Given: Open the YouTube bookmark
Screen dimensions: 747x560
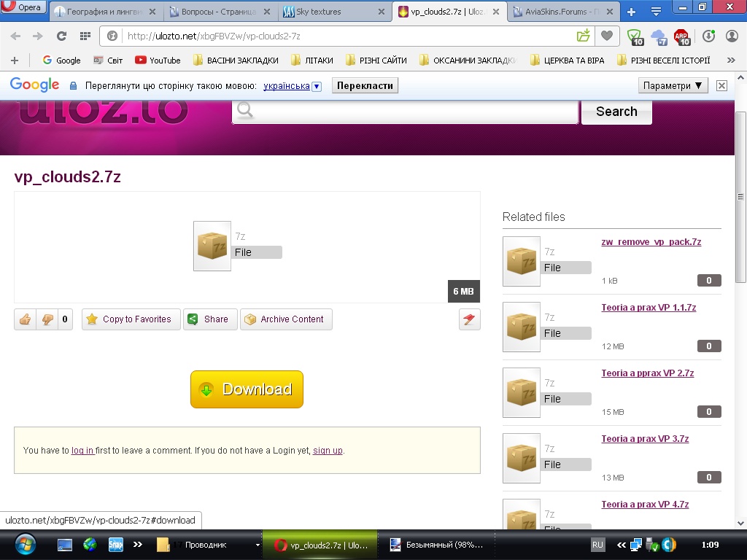Looking at the screenshot, I should click(158, 61).
